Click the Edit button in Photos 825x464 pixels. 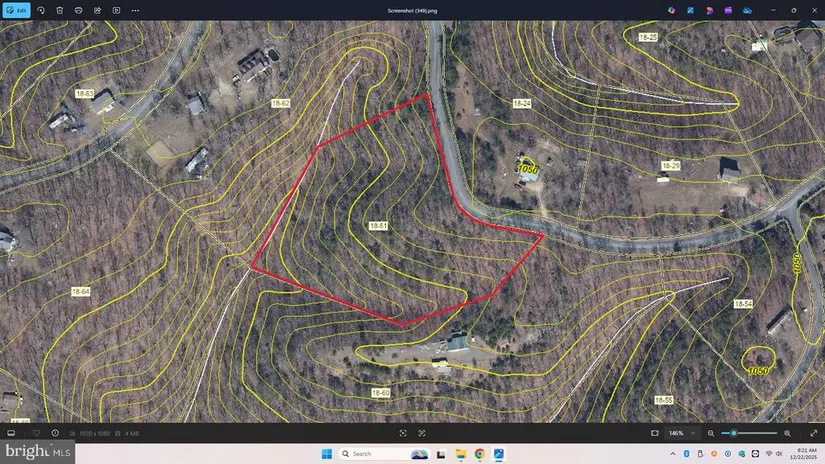pos(17,10)
